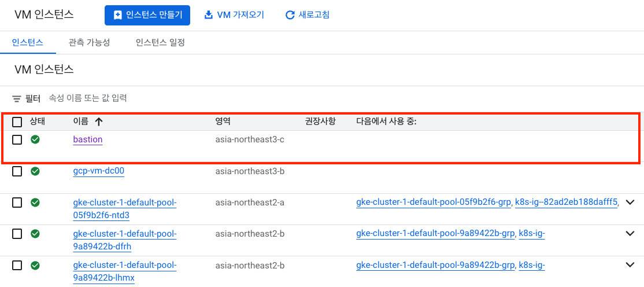Image resolution: width=644 pixels, height=287 pixels.
Task: Expand the in-use list for the 05f9b2f6-ntd3 row
Action: (630, 203)
